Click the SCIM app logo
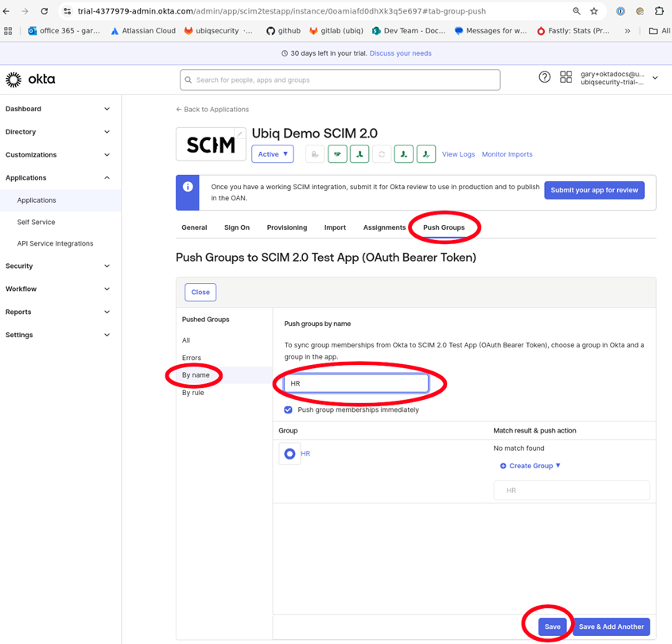Image resolution: width=672 pixels, height=644 pixels. (211, 145)
